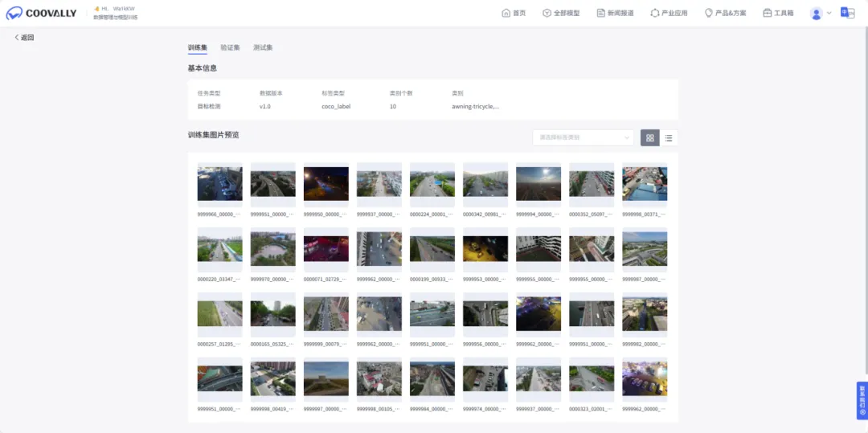This screenshot has height=433, width=868.
Task: Click the 联系我们 floating button
Action: 862,400
